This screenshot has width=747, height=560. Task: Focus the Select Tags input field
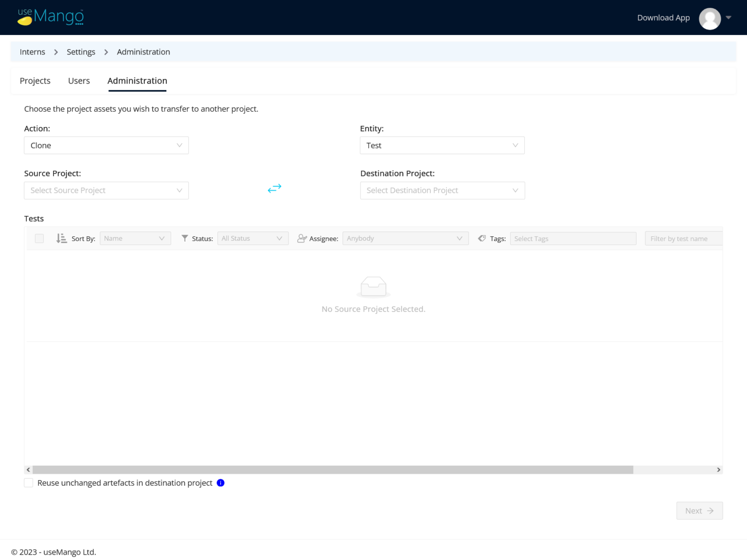pyautogui.click(x=573, y=238)
